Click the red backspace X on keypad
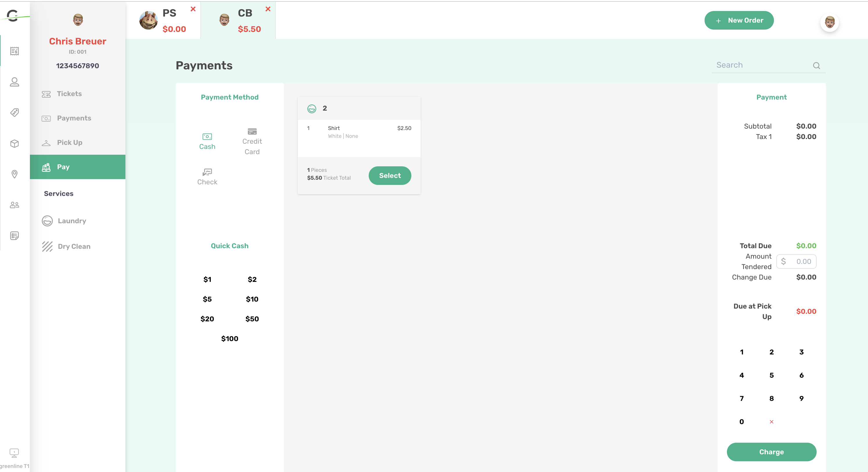Screen dimensions: 868x472 tap(771, 422)
